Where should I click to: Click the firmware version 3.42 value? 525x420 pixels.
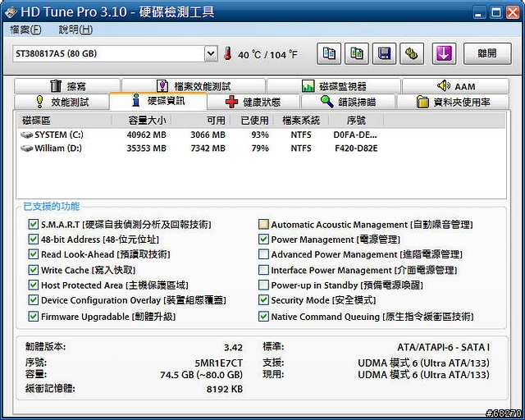point(233,347)
